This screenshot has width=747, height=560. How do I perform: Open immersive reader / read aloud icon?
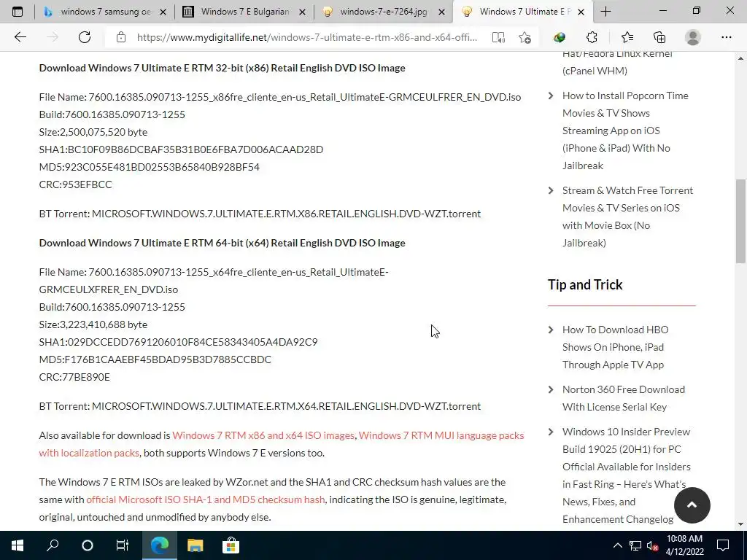tap(498, 38)
